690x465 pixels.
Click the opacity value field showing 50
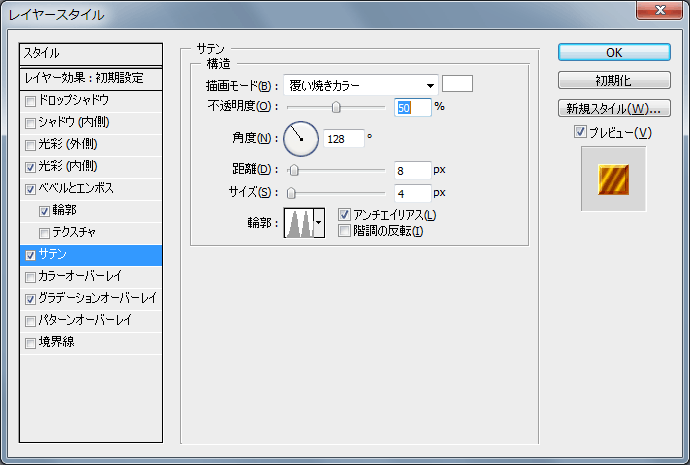tap(413, 107)
